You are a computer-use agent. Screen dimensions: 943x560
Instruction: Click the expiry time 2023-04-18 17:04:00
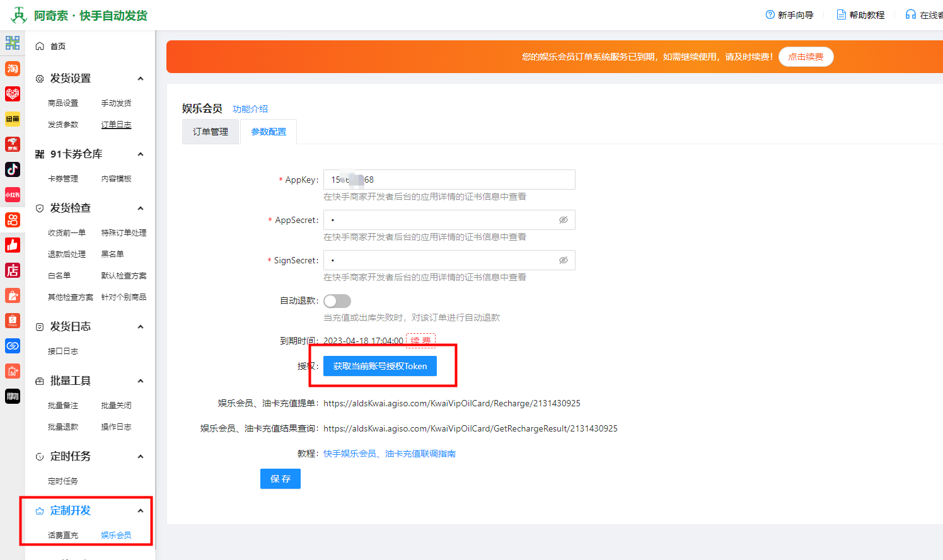(x=363, y=341)
